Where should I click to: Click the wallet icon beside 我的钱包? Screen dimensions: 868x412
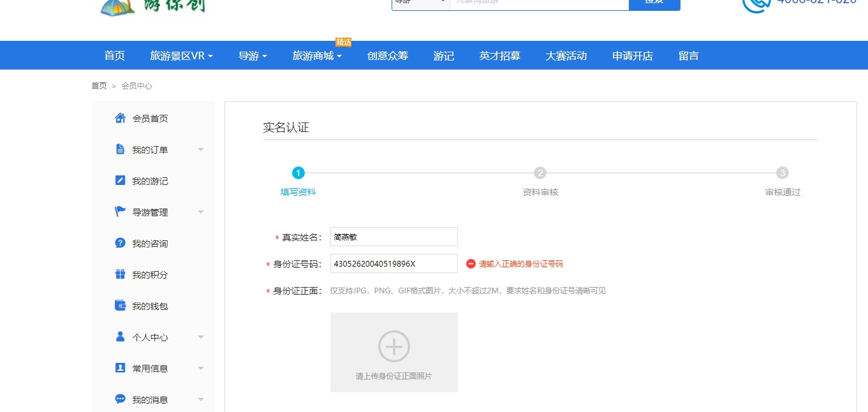click(120, 305)
